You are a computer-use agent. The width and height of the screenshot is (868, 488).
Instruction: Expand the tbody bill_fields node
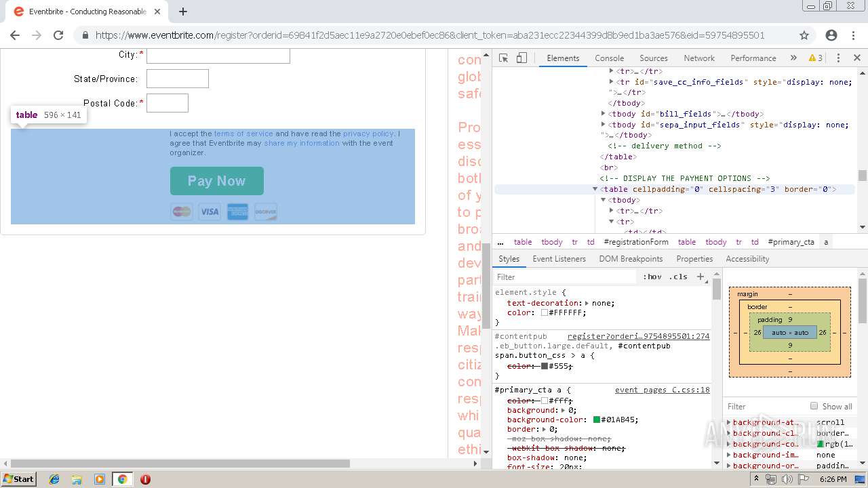click(603, 114)
